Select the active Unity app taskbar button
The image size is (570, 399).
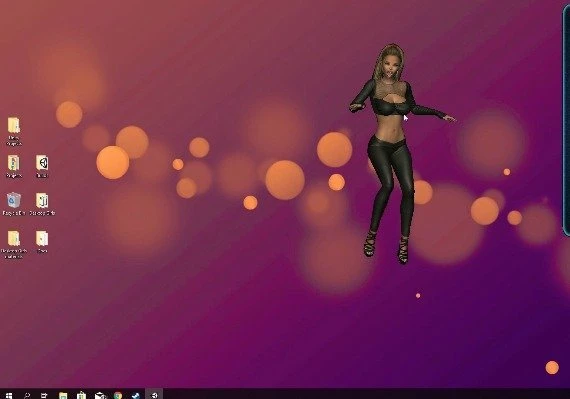coord(154,394)
